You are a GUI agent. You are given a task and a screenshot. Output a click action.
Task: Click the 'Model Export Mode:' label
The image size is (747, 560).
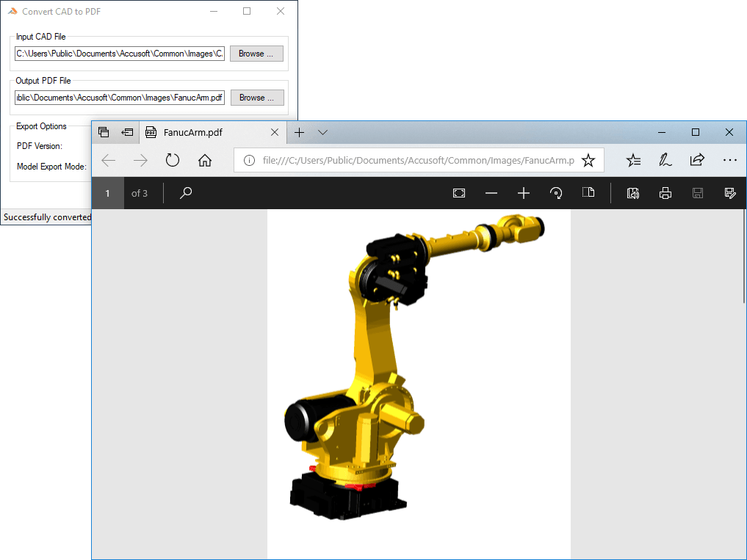tap(52, 167)
